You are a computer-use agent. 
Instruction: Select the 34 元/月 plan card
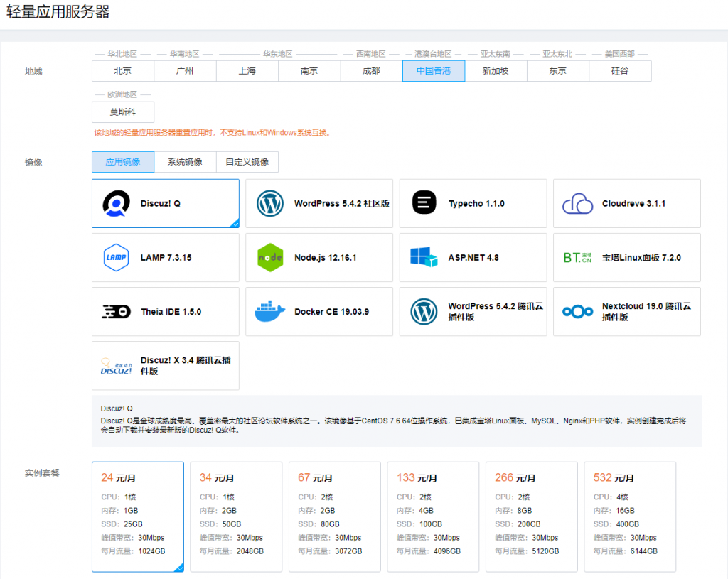[x=236, y=516]
